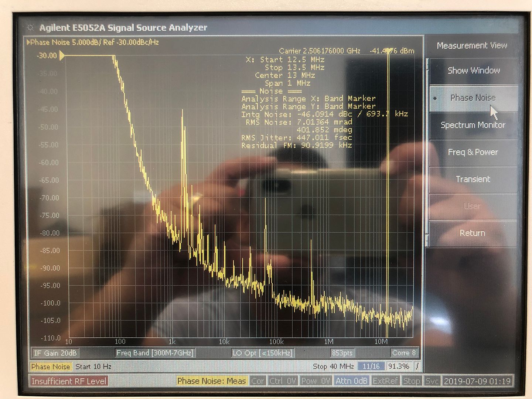Click the -110.0 y-axis label

(51, 338)
